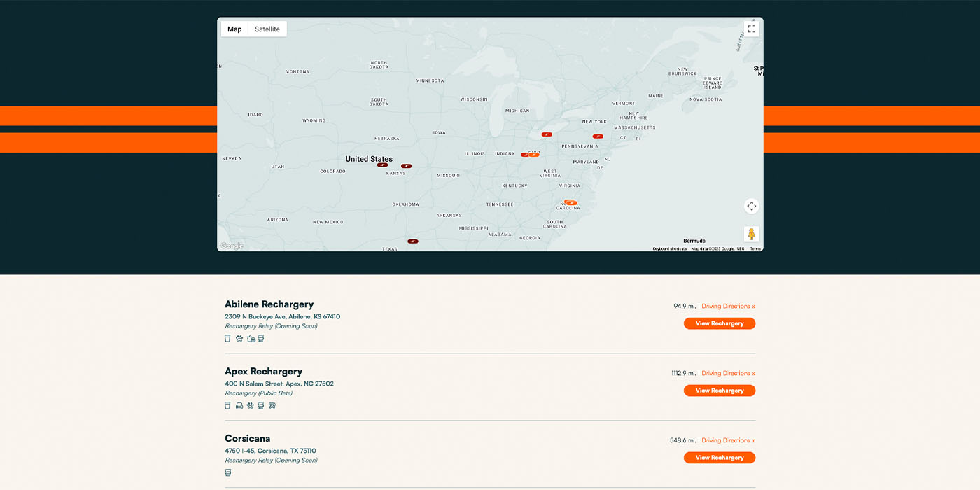
Task: Select the beverage amenity icon under Abilene Rechargery
Action: tap(227, 338)
